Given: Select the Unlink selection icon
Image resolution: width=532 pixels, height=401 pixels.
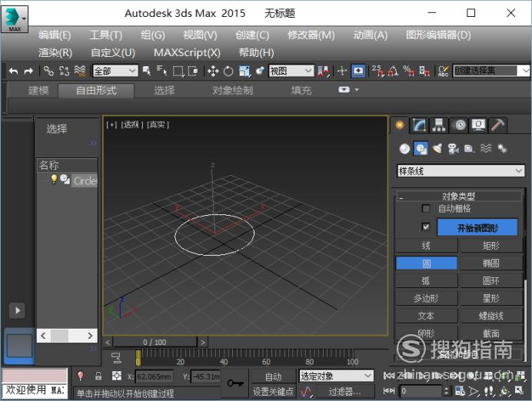Looking at the screenshot, I should pyautogui.click(x=64, y=71).
